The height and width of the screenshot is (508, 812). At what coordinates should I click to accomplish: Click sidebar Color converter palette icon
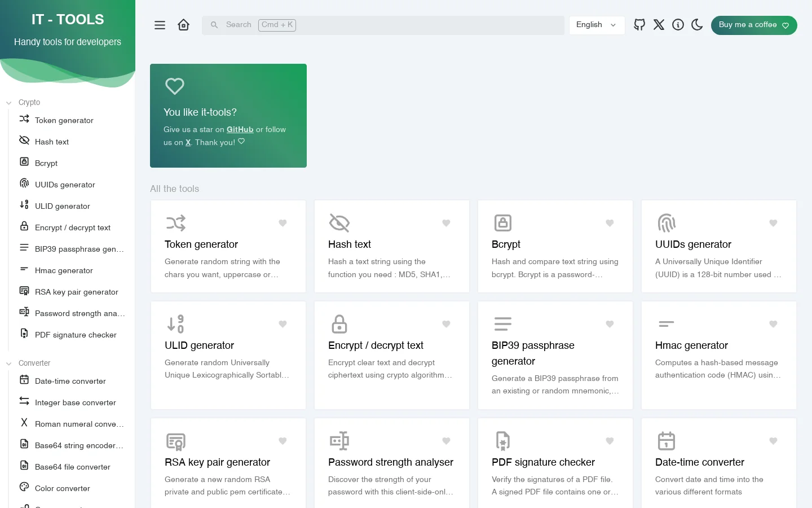(x=24, y=487)
